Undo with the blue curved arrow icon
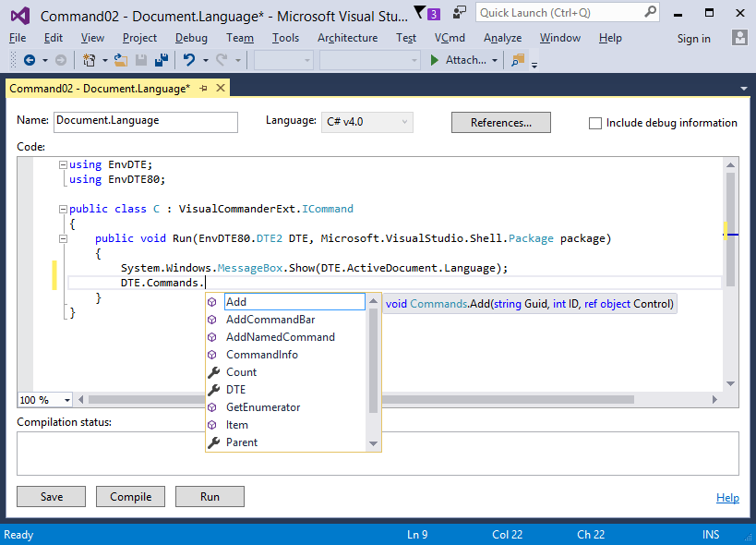 point(189,60)
